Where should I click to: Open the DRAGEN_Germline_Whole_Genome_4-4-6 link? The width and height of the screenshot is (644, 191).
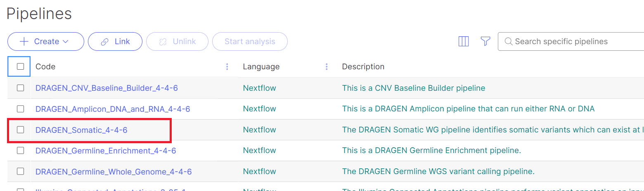point(114,172)
